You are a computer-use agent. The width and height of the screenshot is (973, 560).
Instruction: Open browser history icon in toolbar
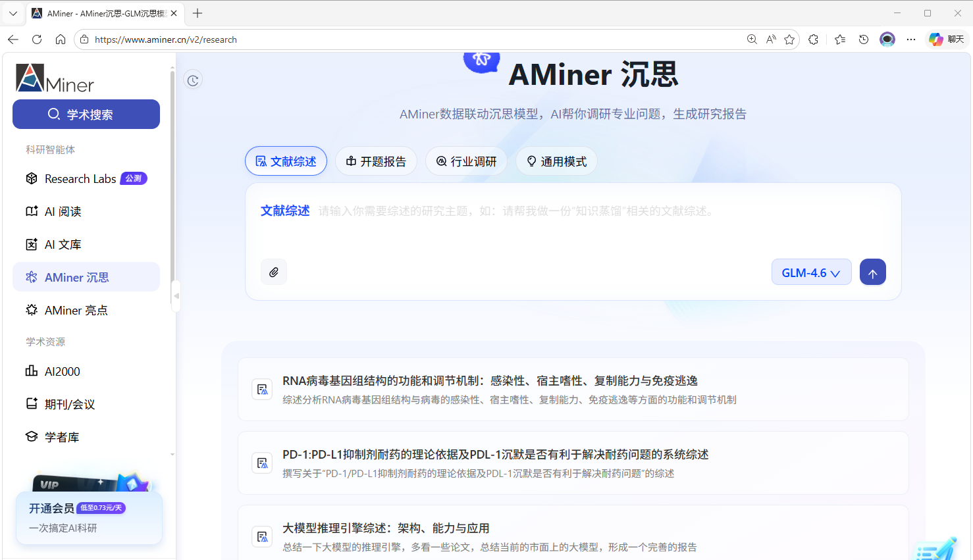tap(864, 39)
